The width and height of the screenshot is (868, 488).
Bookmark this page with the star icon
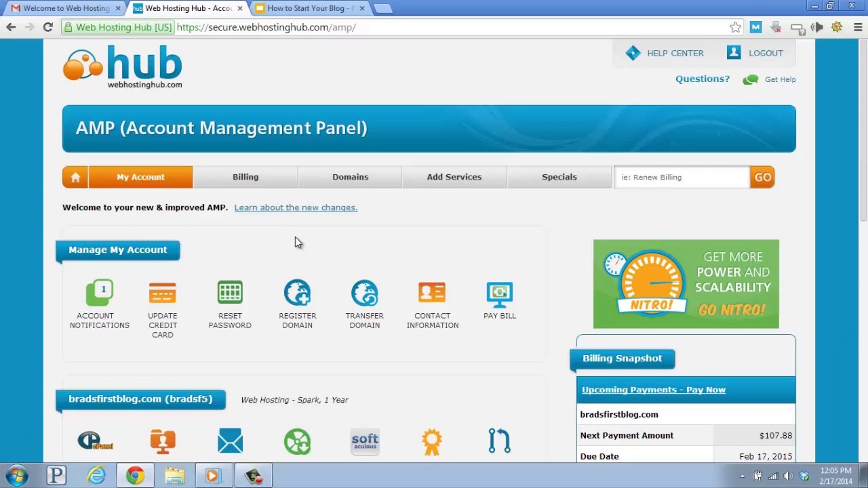(736, 27)
